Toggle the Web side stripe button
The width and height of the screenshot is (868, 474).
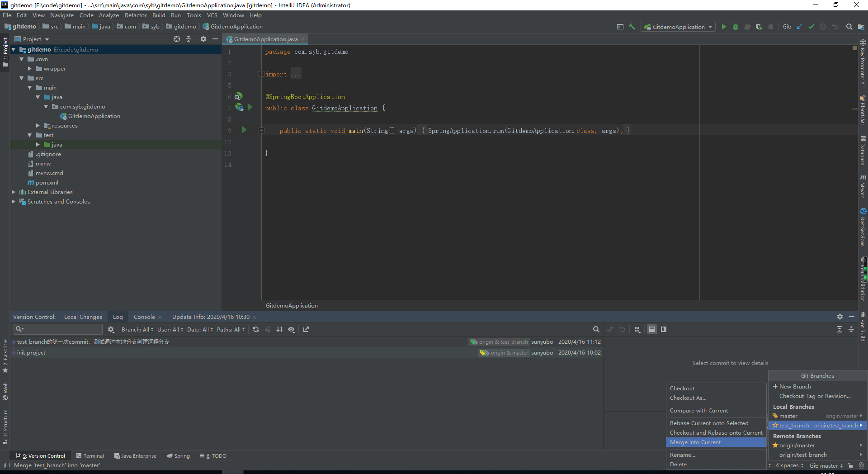pyautogui.click(x=5, y=392)
